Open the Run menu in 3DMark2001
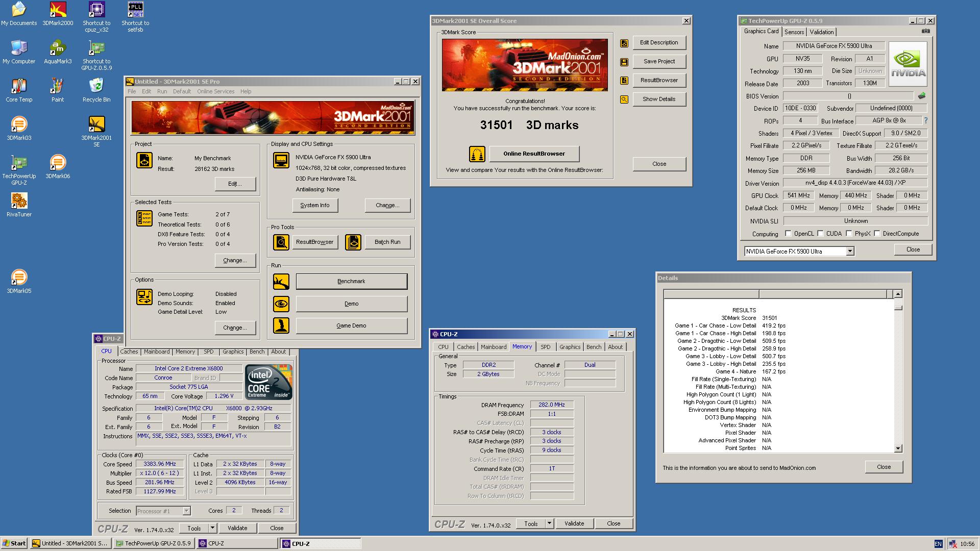The height and width of the screenshot is (551, 980). click(162, 91)
